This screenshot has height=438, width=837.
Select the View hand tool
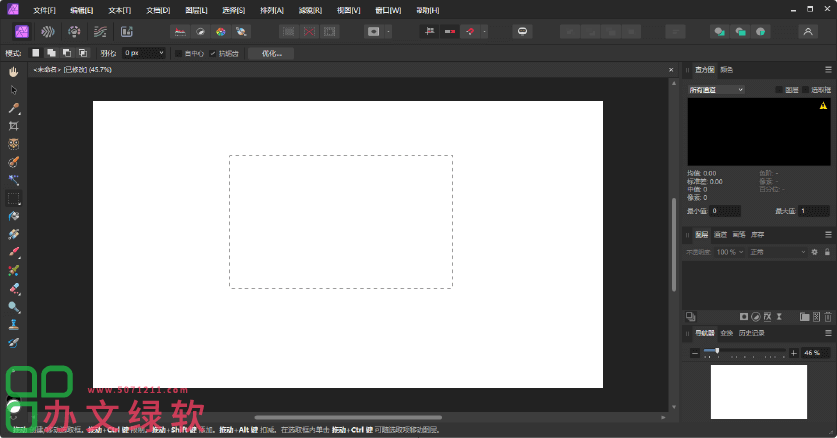pyautogui.click(x=14, y=72)
